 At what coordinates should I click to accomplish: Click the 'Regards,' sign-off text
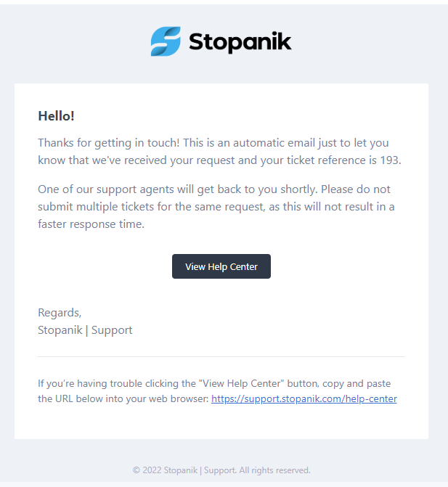[60, 313]
